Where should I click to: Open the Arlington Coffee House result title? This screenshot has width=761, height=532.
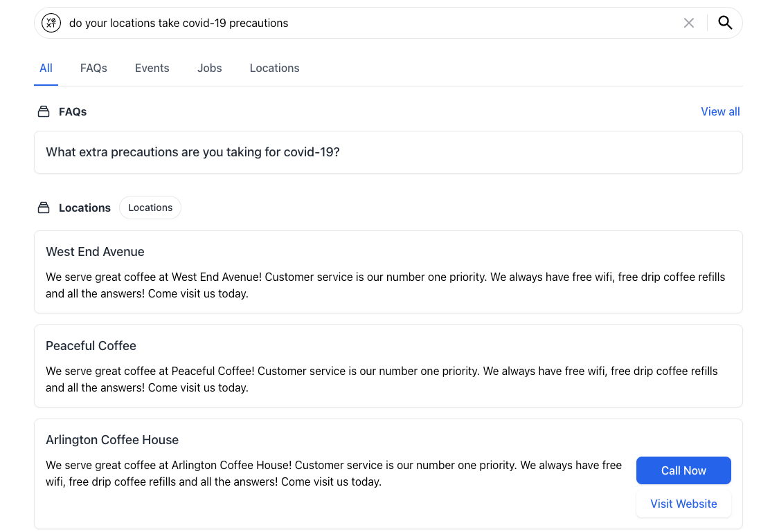(112, 440)
